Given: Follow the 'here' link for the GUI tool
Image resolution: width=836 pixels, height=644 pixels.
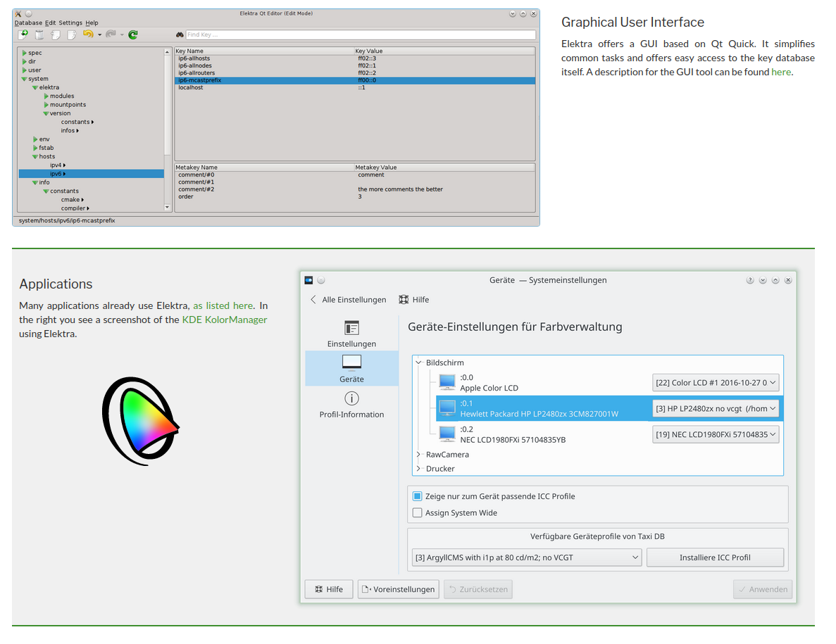Looking at the screenshot, I should tap(781, 72).
